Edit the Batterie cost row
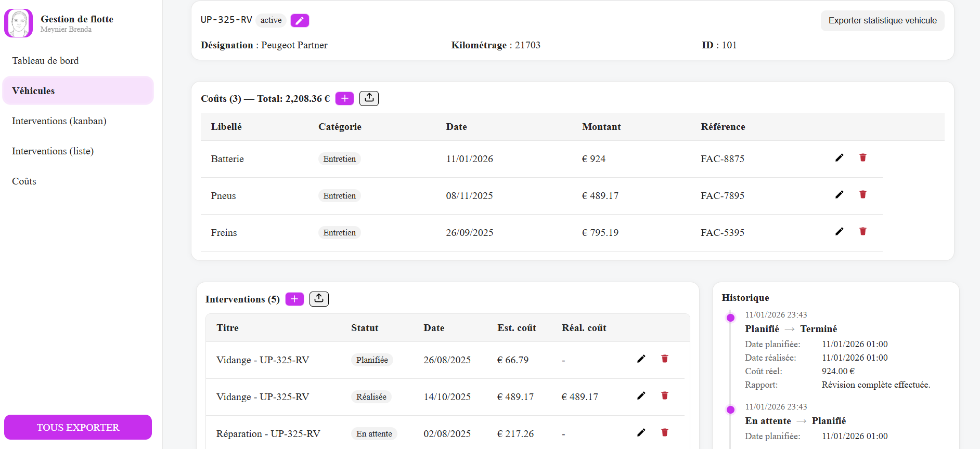Viewport: 980px width, 449px height. point(839,158)
